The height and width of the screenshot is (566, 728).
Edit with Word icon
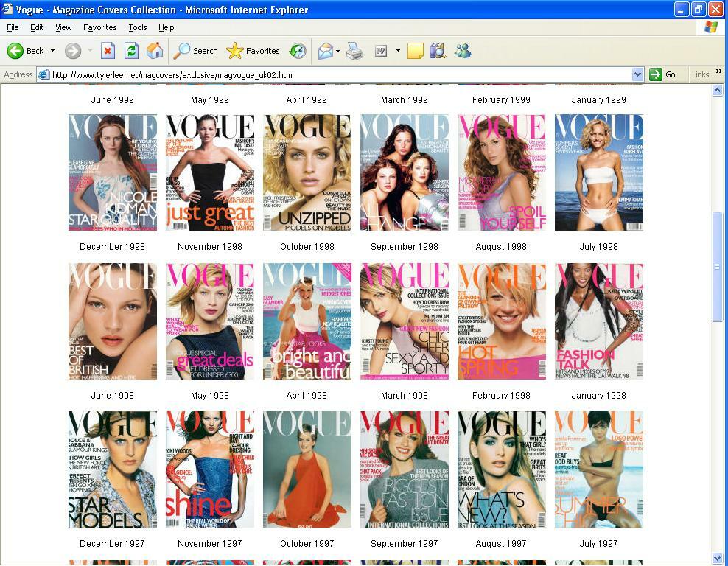[x=381, y=51]
